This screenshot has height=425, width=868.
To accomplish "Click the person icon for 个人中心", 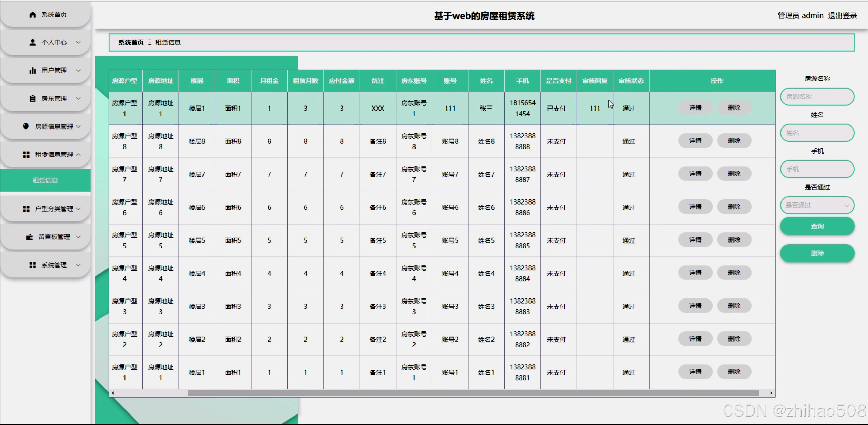I will click(x=33, y=42).
